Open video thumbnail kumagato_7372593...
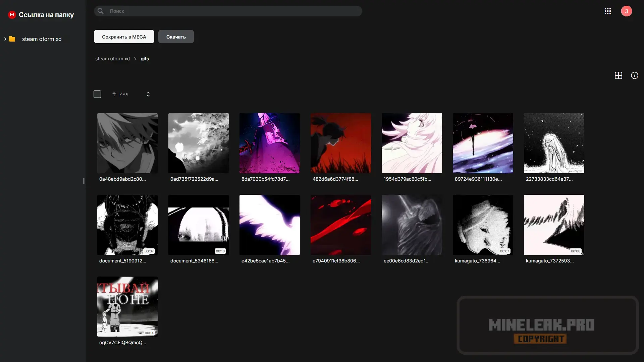This screenshot has width=644, height=362. 554,225
